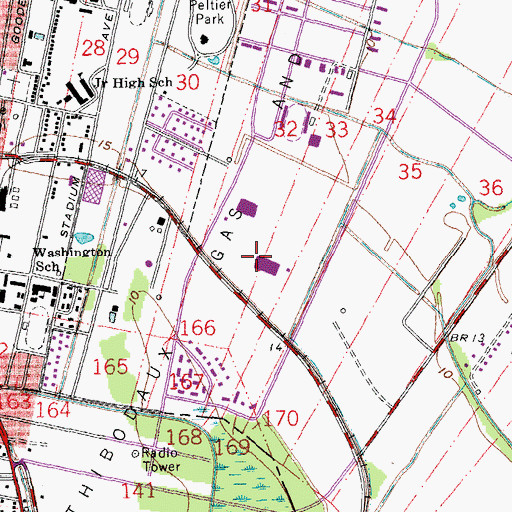Click section number 165
This screenshot has height=512, width=512.
click(x=110, y=367)
